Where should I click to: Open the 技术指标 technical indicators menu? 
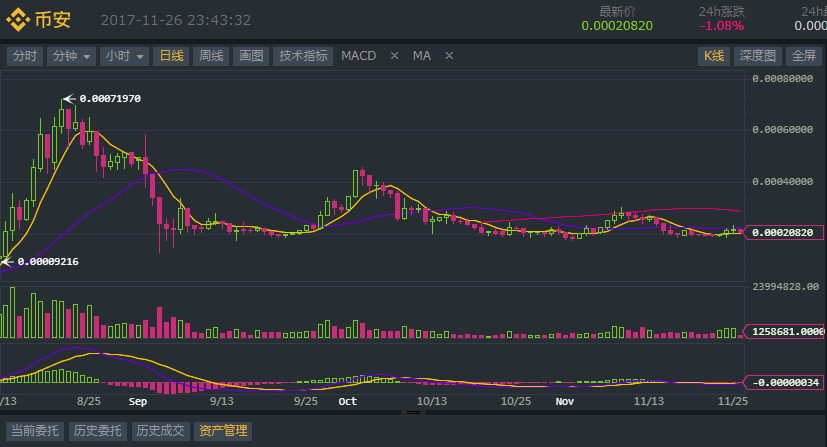click(x=303, y=56)
